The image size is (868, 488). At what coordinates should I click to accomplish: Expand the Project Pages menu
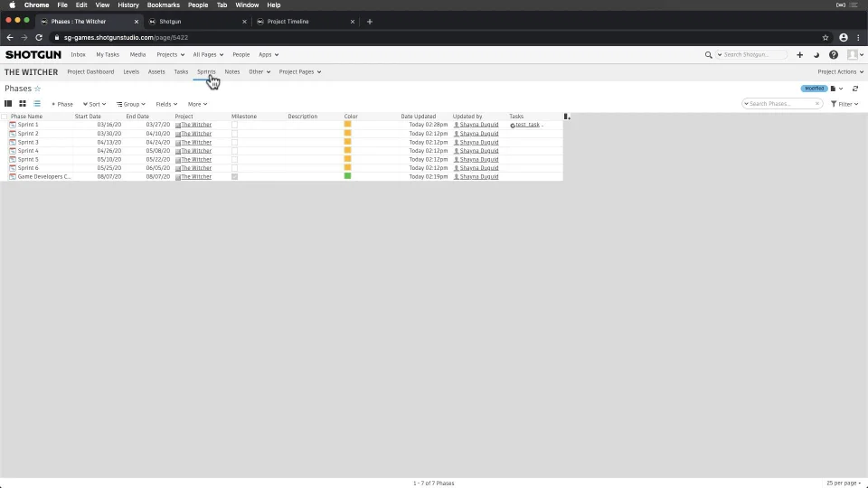pyautogui.click(x=300, y=72)
